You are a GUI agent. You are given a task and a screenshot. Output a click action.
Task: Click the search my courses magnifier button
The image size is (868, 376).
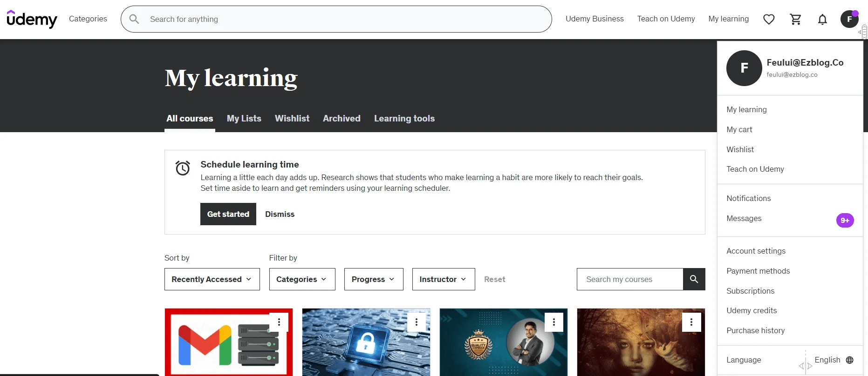tap(694, 279)
